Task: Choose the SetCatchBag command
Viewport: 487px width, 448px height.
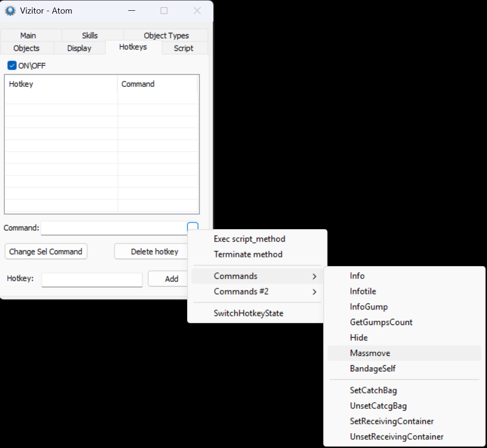Action: (404, 390)
